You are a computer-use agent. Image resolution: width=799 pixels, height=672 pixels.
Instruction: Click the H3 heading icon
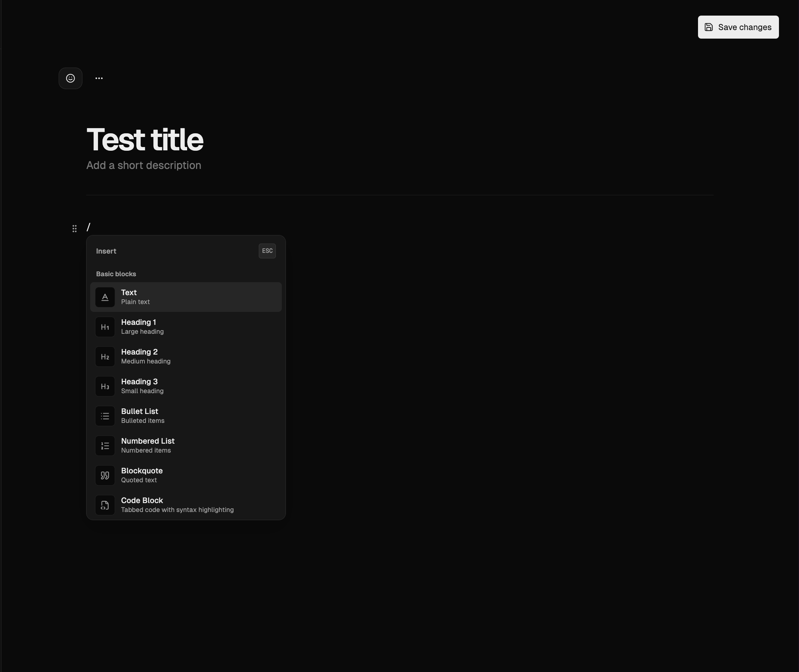[105, 386]
